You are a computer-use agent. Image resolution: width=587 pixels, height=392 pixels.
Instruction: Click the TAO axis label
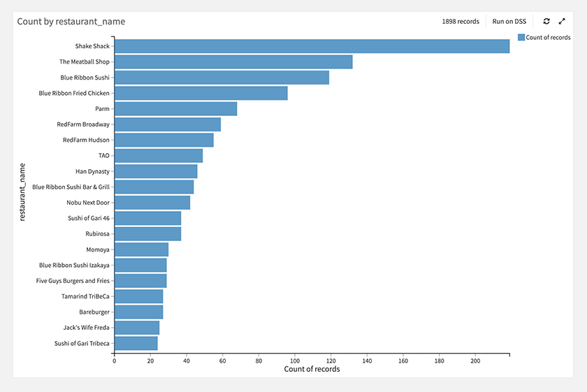(103, 156)
